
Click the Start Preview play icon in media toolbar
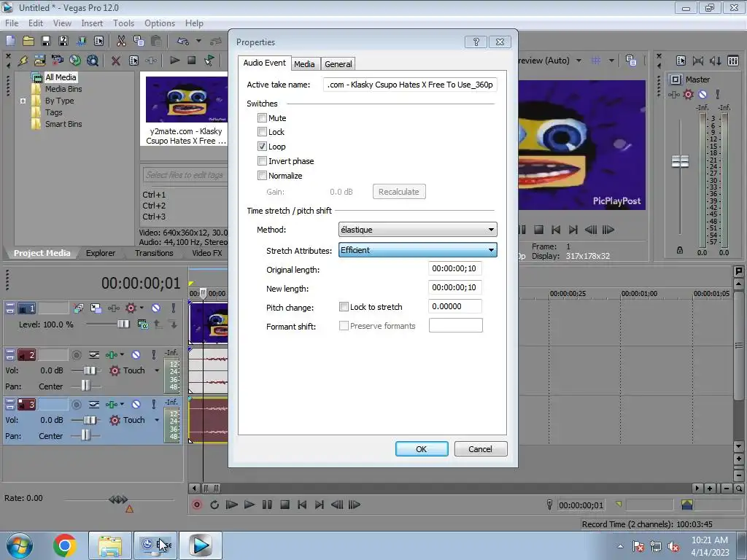[174, 61]
